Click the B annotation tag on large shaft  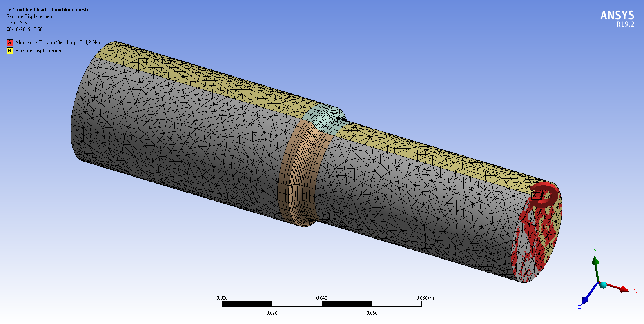click(x=94, y=100)
